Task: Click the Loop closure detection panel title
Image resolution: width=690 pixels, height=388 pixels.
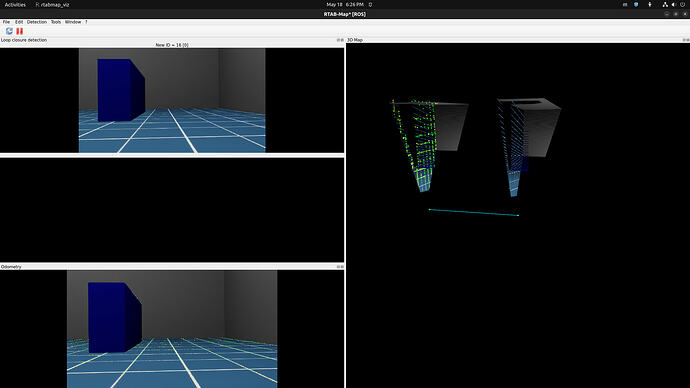Action: click(24, 40)
